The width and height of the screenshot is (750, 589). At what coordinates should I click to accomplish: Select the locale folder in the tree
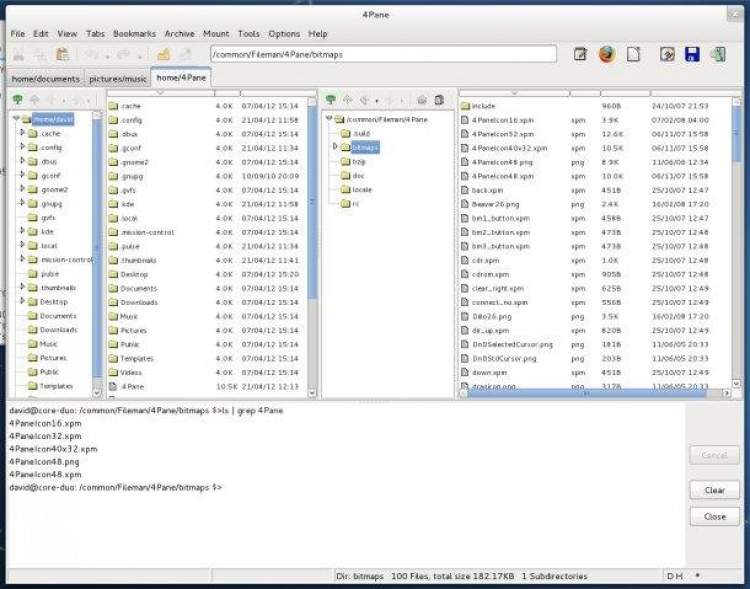[x=362, y=189]
